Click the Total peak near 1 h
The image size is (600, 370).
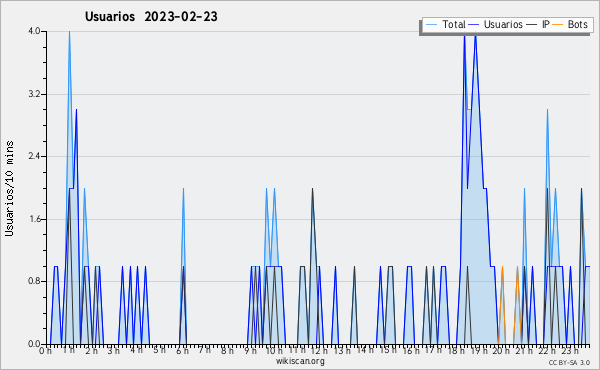point(69,32)
